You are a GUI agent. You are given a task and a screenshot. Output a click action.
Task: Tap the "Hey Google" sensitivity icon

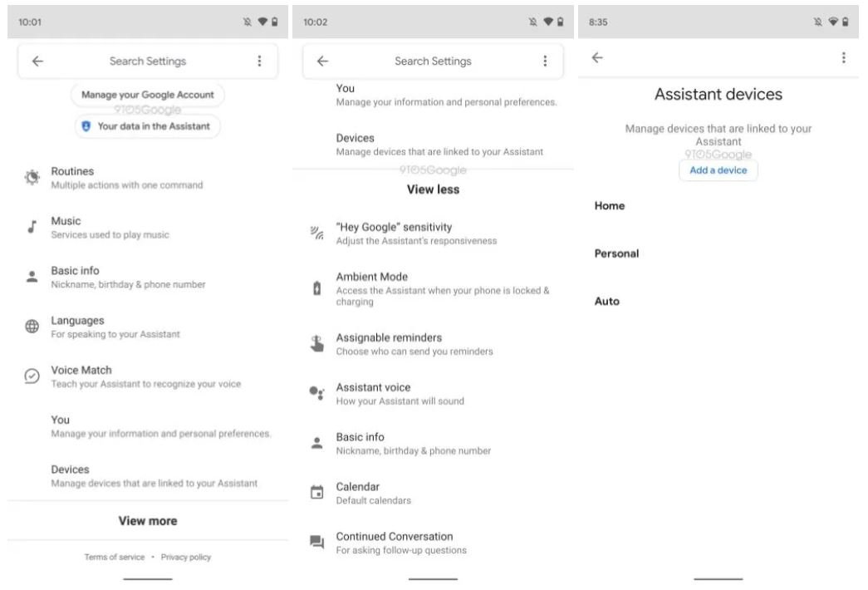(x=316, y=234)
